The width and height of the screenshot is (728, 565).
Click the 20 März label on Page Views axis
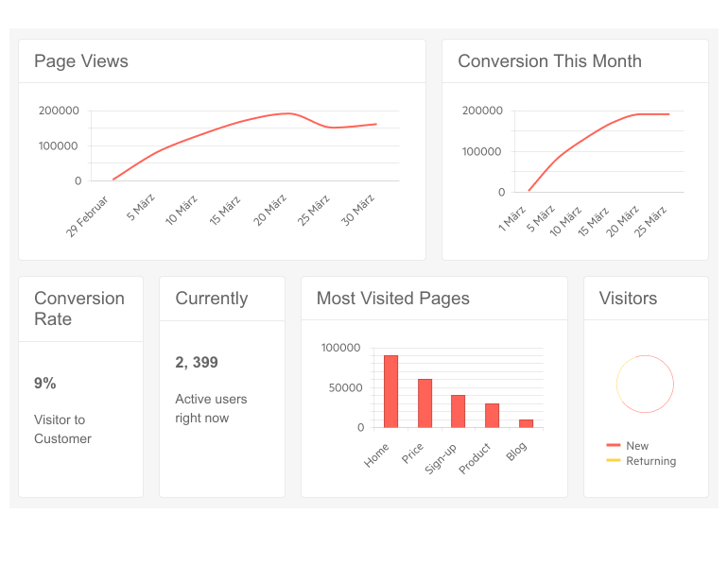point(270,210)
